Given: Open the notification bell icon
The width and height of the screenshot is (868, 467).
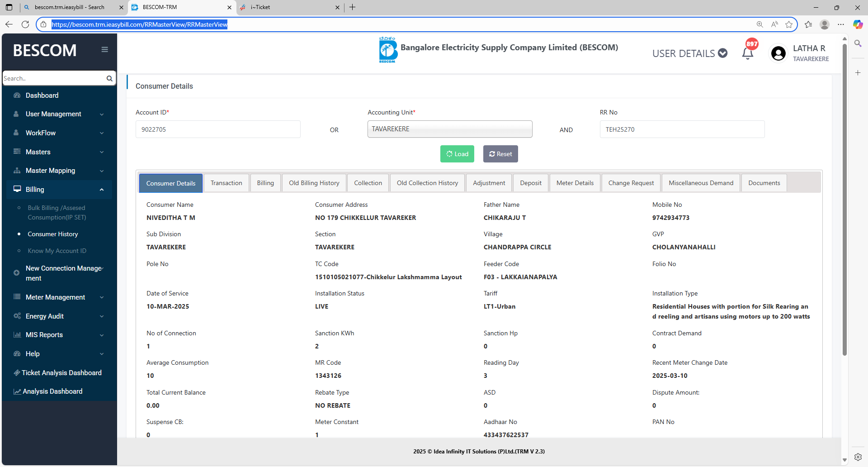Looking at the screenshot, I should [748, 53].
